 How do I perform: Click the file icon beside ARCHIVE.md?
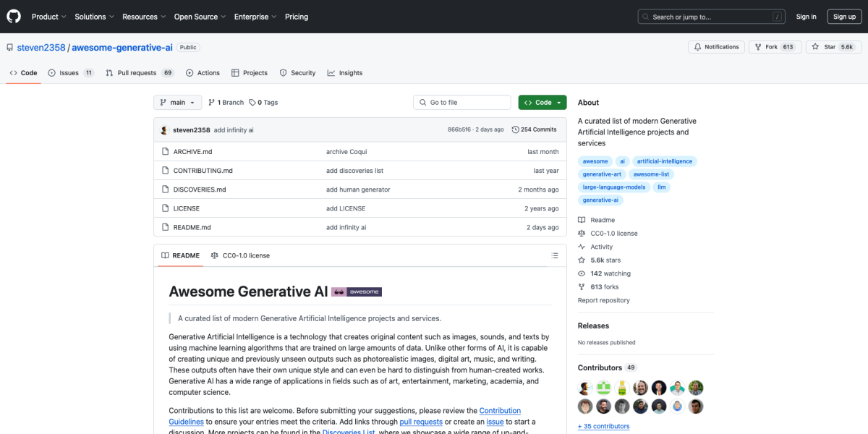point(166,152)
